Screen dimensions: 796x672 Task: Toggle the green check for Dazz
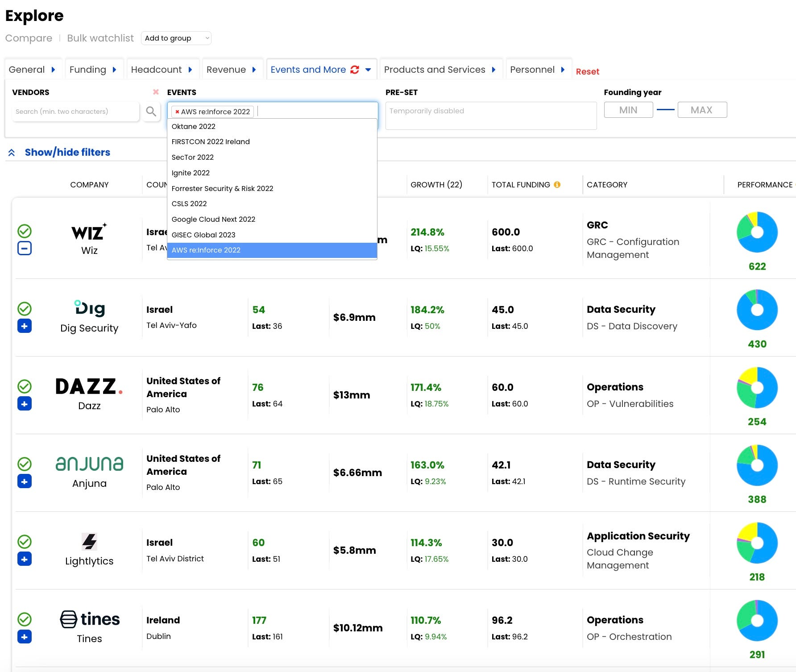tap(25, 386)
